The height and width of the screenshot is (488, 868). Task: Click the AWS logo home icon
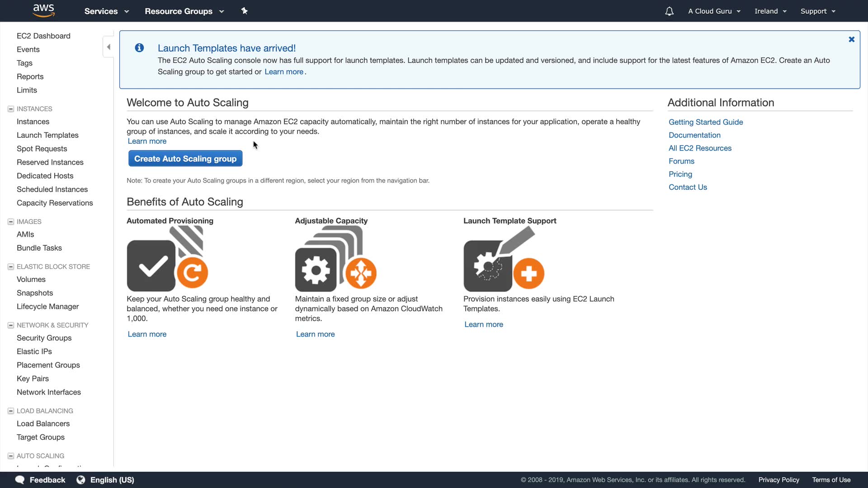pos(43,10)
